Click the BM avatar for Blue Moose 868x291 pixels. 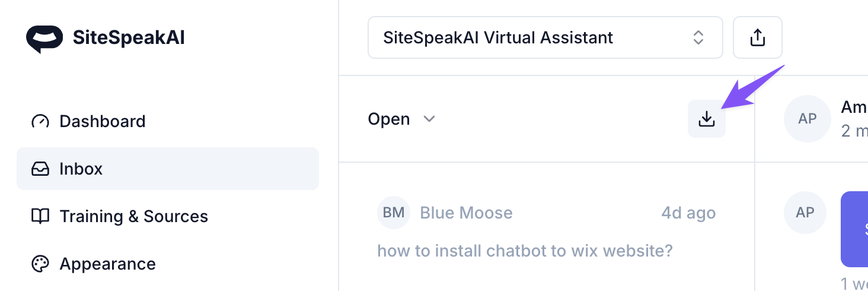394,213
